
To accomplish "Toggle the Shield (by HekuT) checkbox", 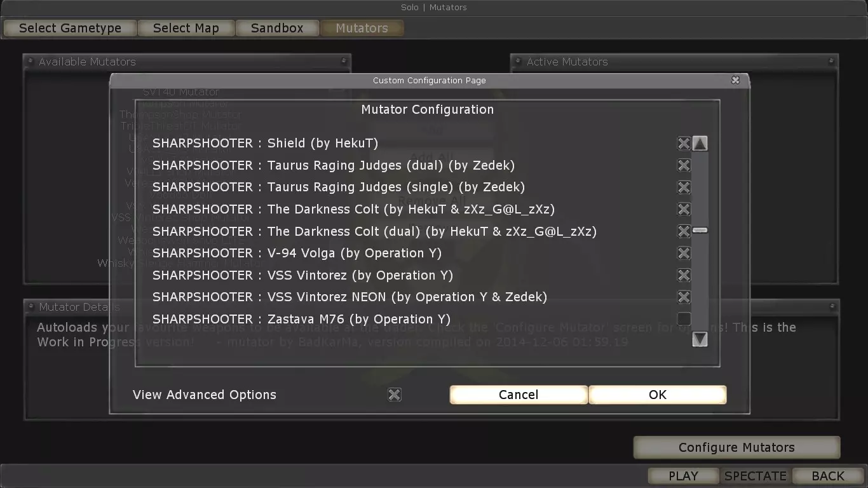I will coord(684,144).
